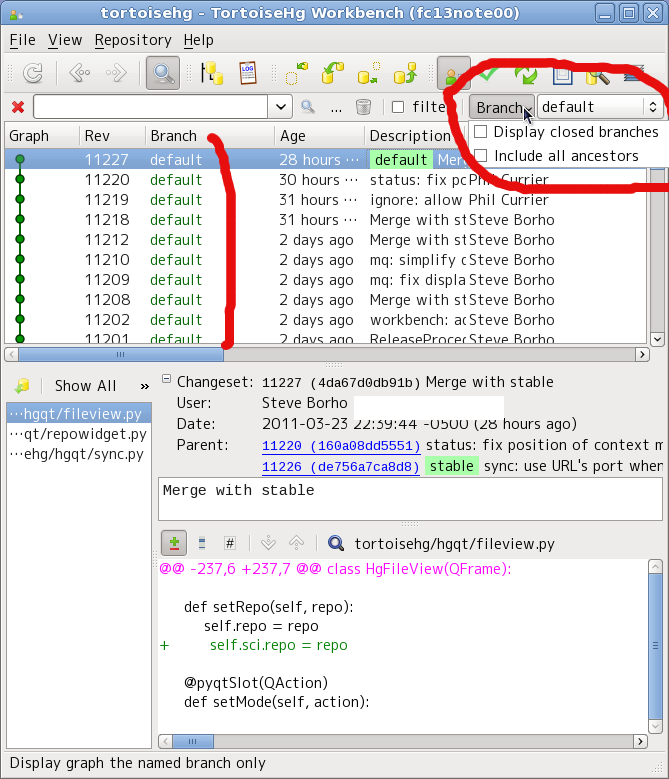
Task: Select revision 11202 row
Action: pos(325,319)
